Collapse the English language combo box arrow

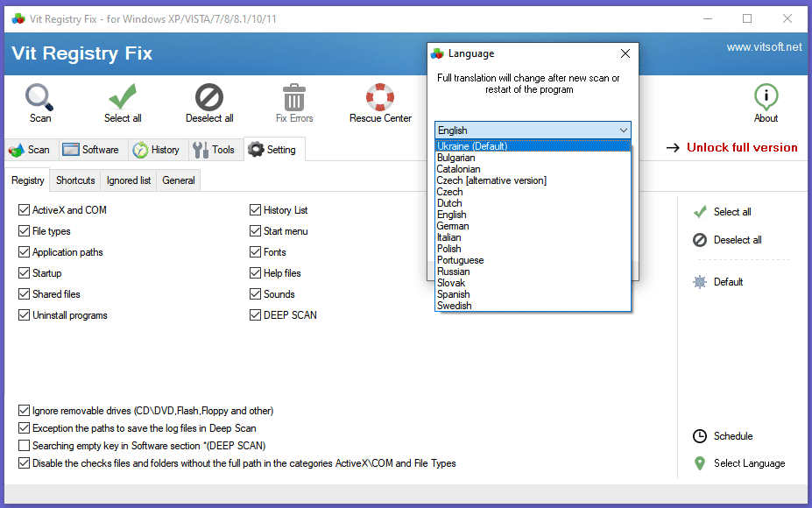pos(624,131)
